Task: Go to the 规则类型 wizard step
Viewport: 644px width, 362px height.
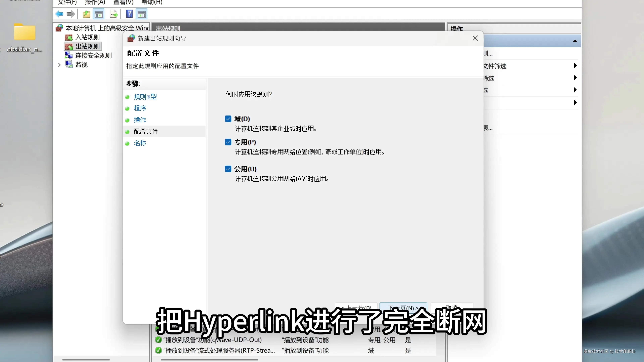Action: pyautogui.click(x=145, y=97)
